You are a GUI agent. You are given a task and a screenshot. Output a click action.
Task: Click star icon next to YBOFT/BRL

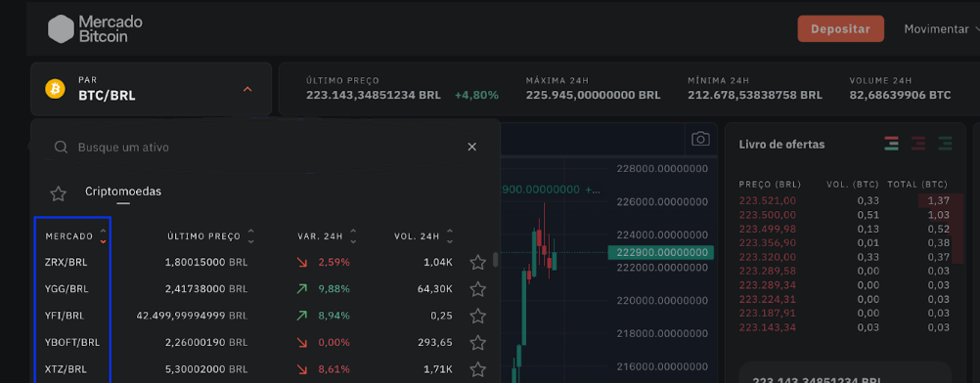coord(477,342)
